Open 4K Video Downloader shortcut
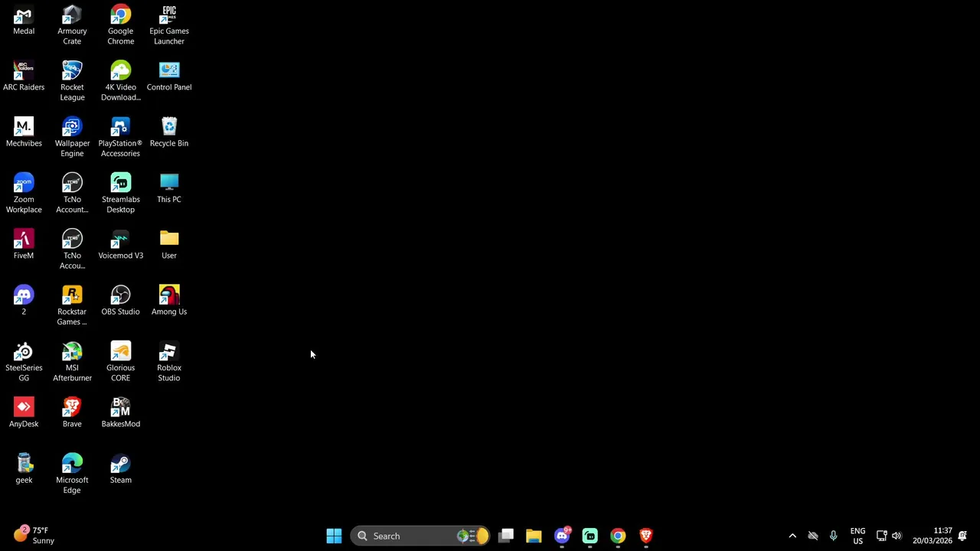This screenshot has width=980, height=551. pyautogui.click(x=120, y=81)
